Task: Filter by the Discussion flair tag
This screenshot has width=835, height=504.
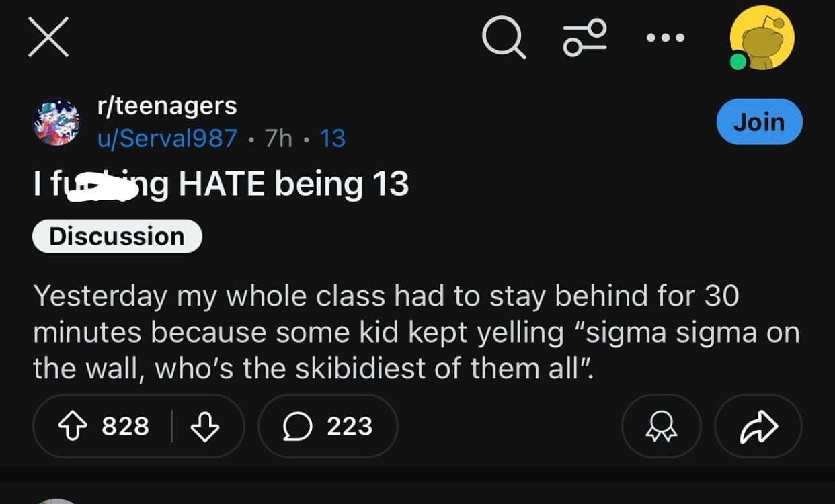Action: pos(117,237)
